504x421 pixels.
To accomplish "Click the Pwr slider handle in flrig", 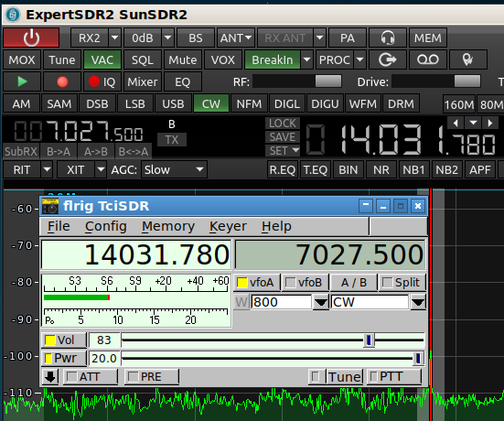I will click(418, 358).
